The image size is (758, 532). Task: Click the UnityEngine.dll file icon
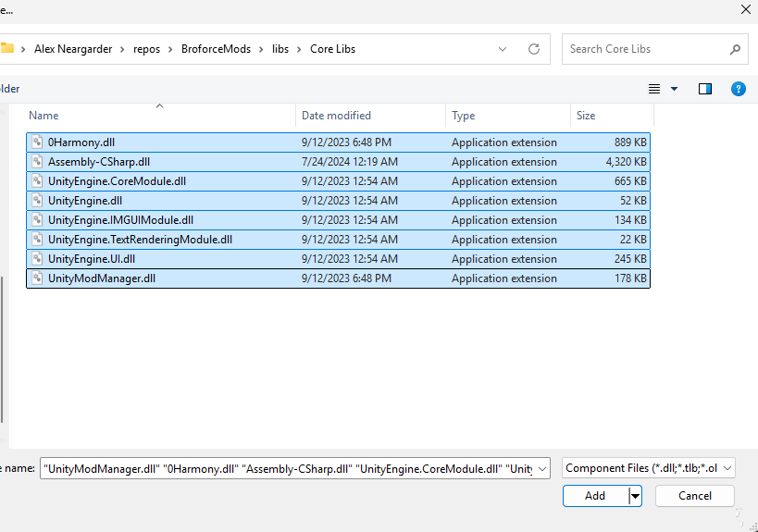tap(37, 201)
